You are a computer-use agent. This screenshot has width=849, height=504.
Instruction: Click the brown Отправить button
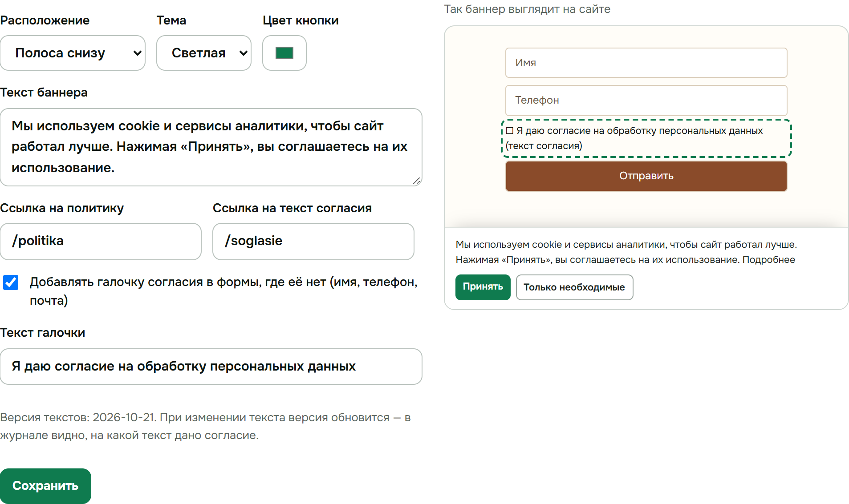click(x=646, y=176)
